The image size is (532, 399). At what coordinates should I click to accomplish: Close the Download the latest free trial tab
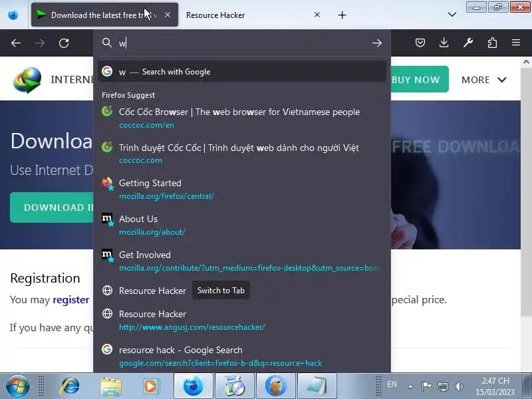pos(168,15)
